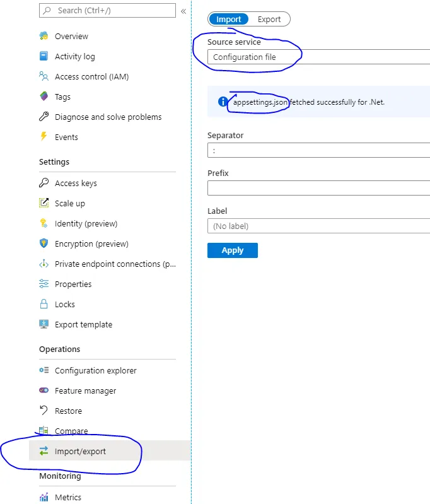Image resolution: width=430 pixels, height=504 pixels.
Task: Click the Events lightning bolt icon
Action: point(44,137)
